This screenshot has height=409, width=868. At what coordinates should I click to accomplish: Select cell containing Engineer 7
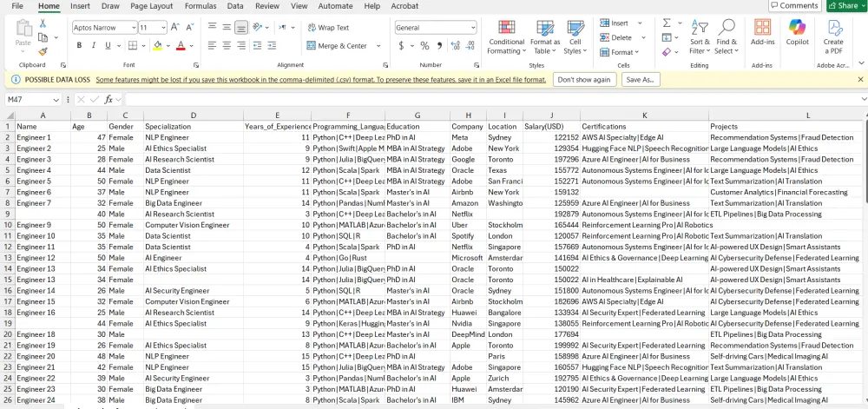pos(43,203)
